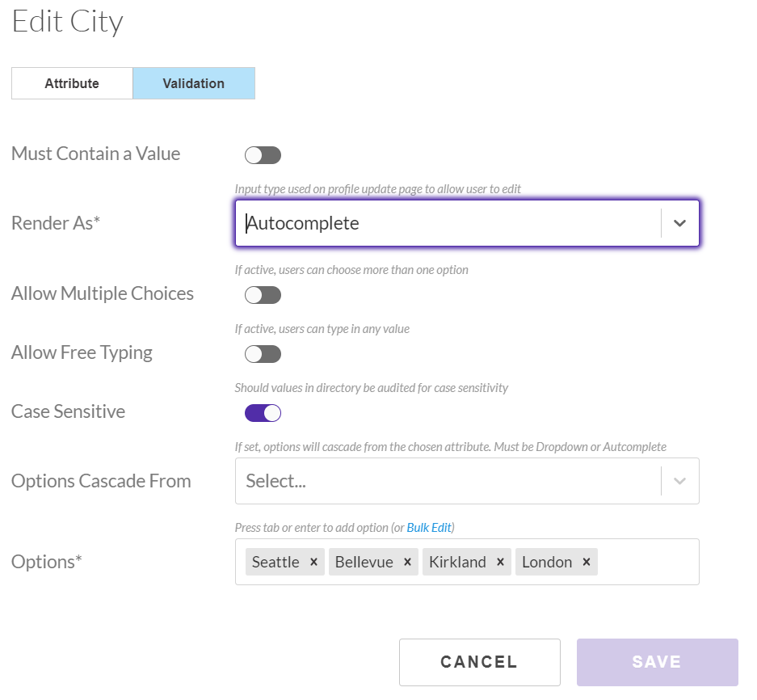This screenshot has height=700, width=757.
Task: Expand Options Cascade From chevron
Action: [x=679, y=481]
